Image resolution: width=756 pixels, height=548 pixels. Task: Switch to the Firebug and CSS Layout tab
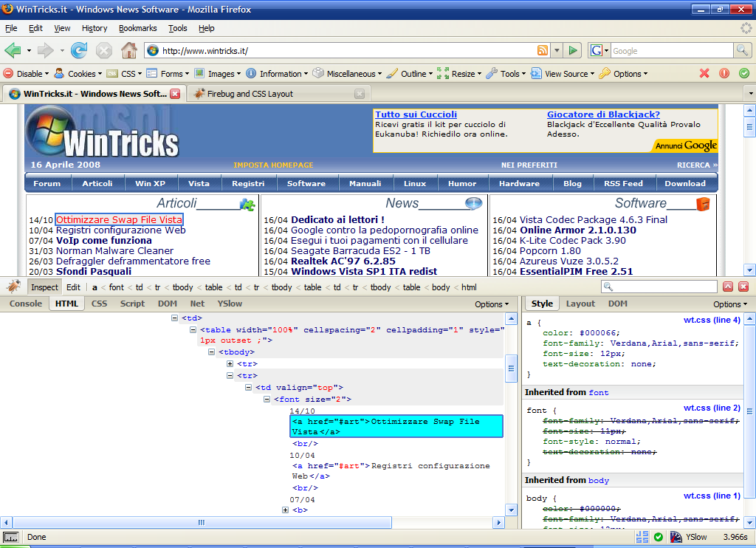pyautogui.click(x=279, y=94)
